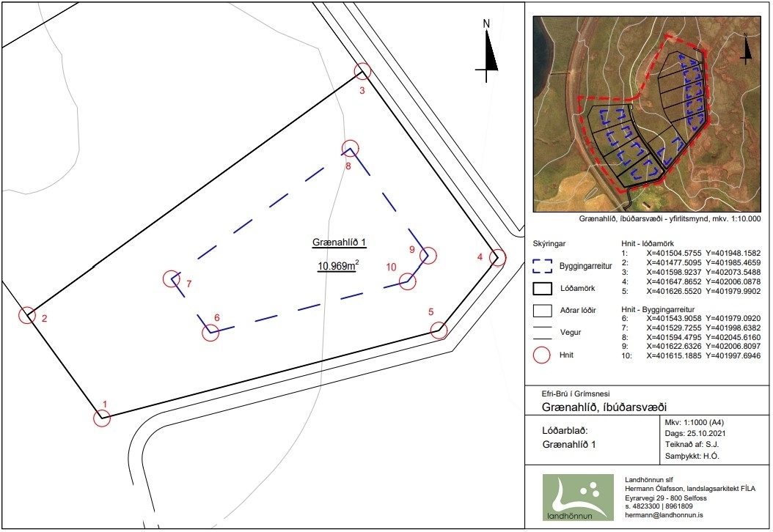The height and width of the screenshot is (532, 773).
Task: Click the Aðrar lóðir legend rectangle
Action: click(542, 311)
